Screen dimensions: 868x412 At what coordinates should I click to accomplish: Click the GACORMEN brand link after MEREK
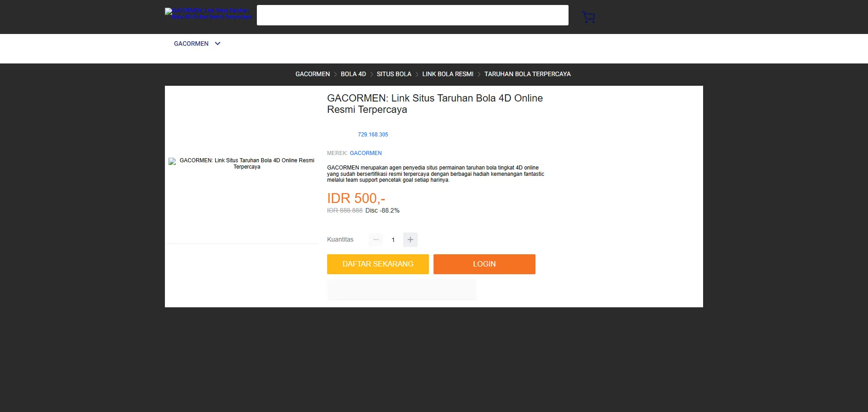pos(366,153)
